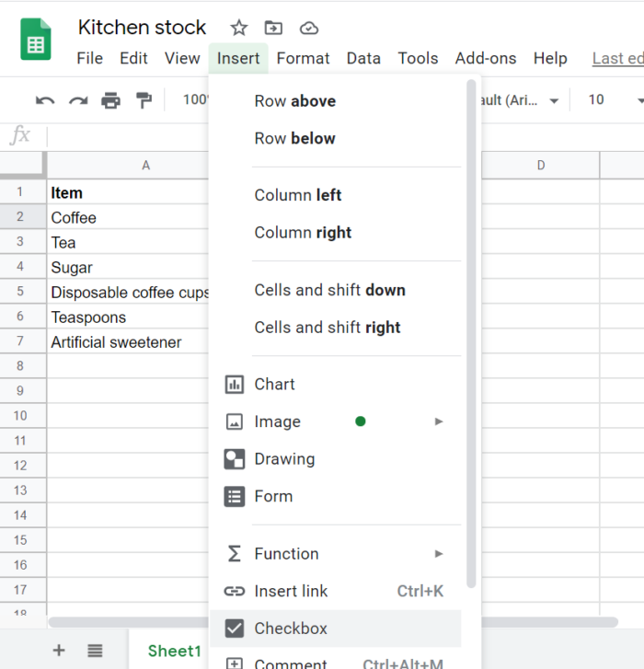Click the undo arrow in toolbar
644x669 pixels.
(44, 100)
